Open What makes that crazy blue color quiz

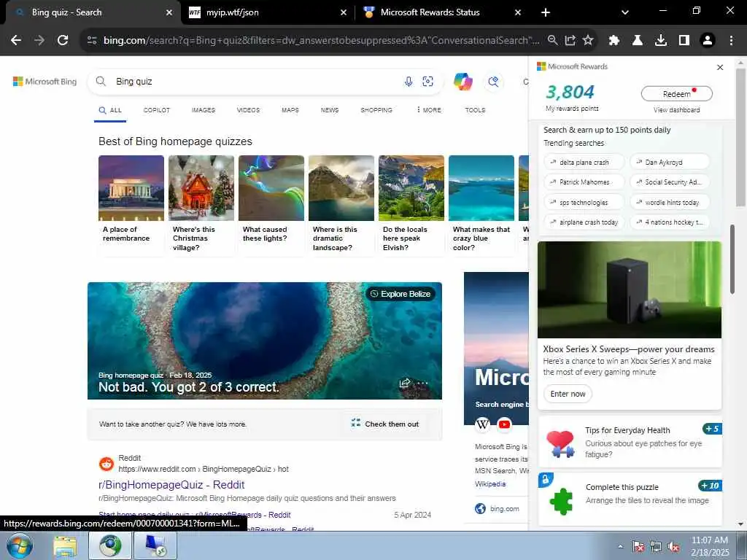click(x=481, y=206)
